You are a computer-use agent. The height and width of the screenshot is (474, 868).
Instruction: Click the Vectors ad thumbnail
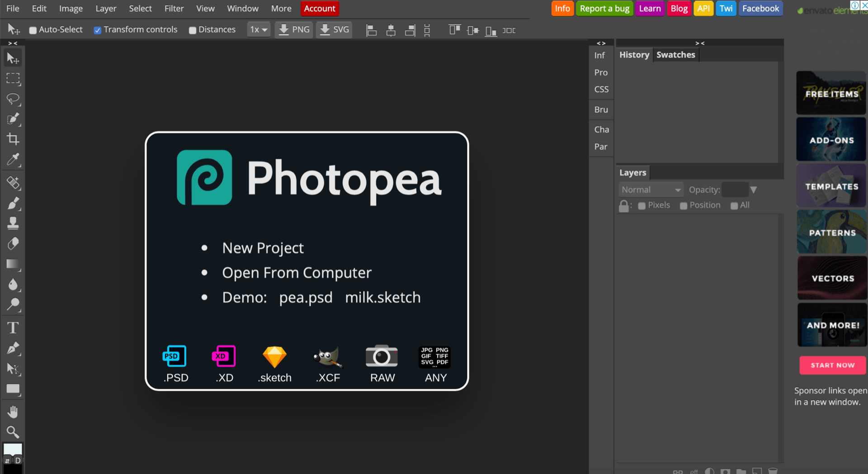pos(832,278)
